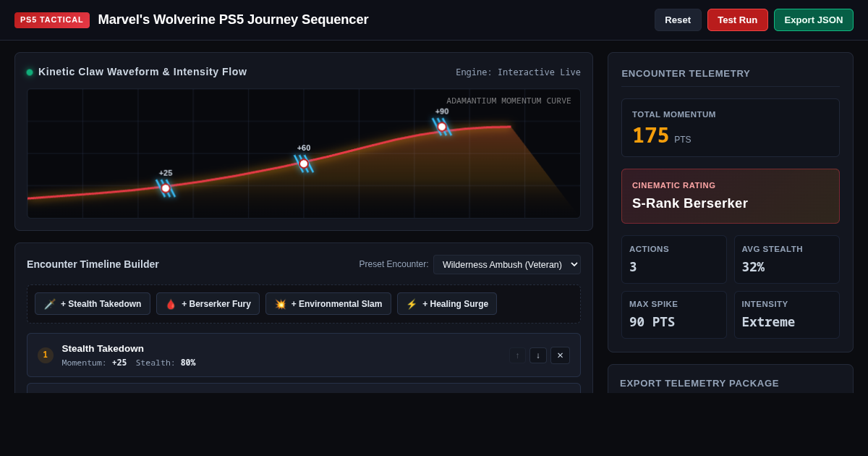Click the S-Rank Berserker cinematic rating card
Screen dimensions: 868x456
tap(731, 196)
